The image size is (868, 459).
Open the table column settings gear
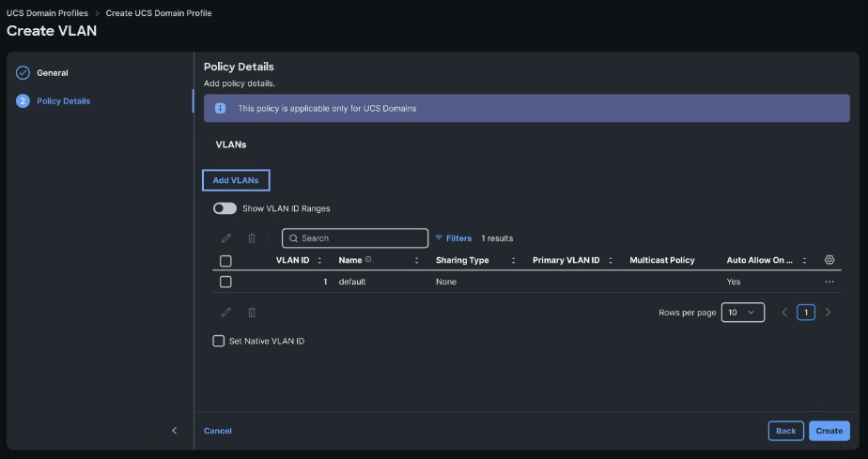coord(829,260)
